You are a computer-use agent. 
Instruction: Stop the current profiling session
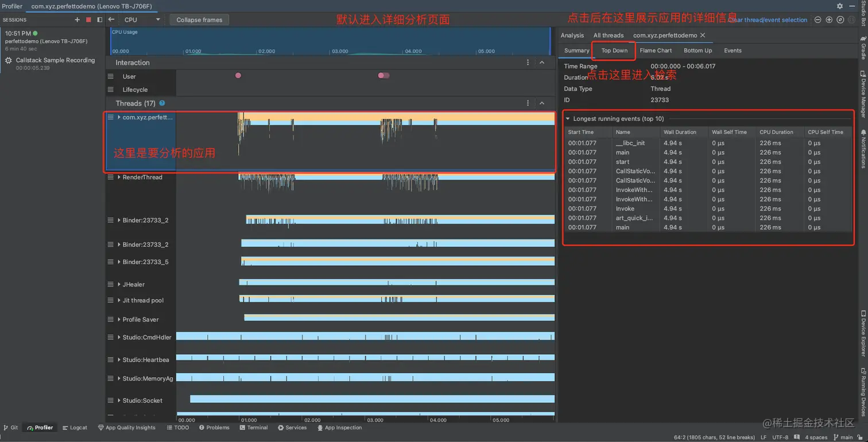88,20
